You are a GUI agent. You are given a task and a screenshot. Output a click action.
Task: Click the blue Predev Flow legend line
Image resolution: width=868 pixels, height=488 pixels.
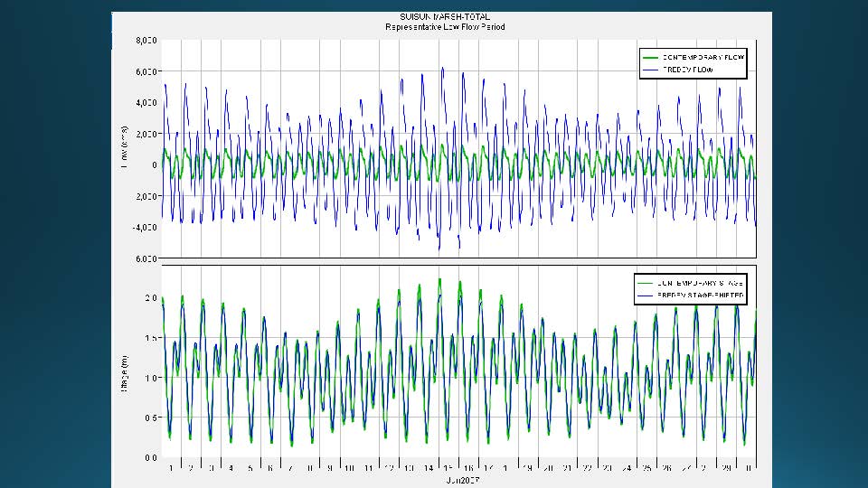point(650,70)
